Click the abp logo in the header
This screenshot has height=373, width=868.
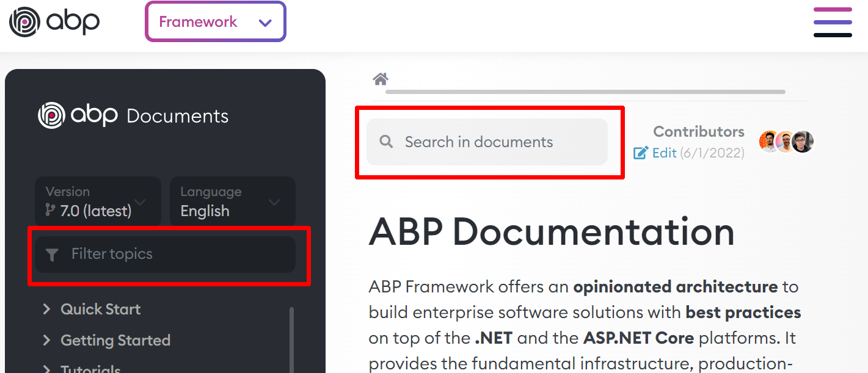pyautogui.click(x=54, y=22)
